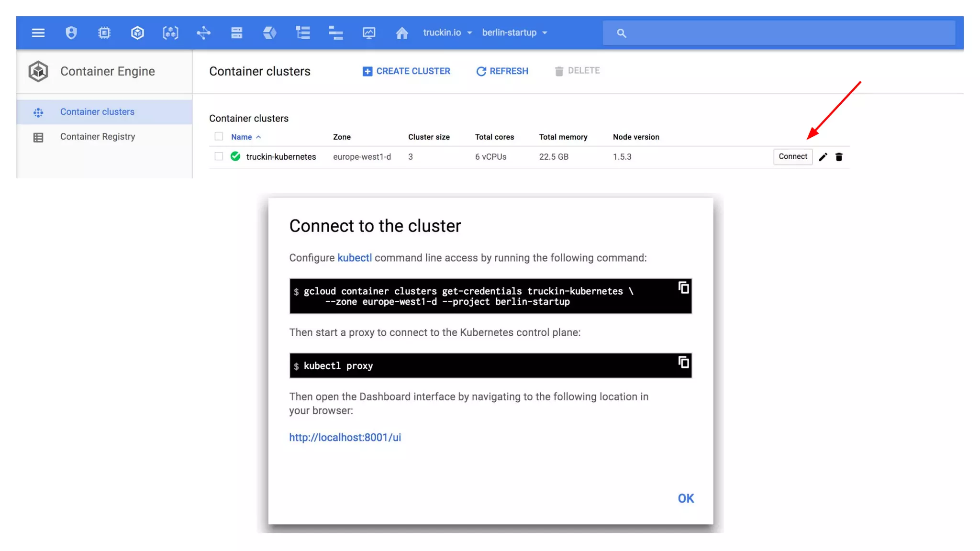Screen dimensions: 980x551
Task: Check the select-all clusters checkbox
Action: [x=219, y=136]
